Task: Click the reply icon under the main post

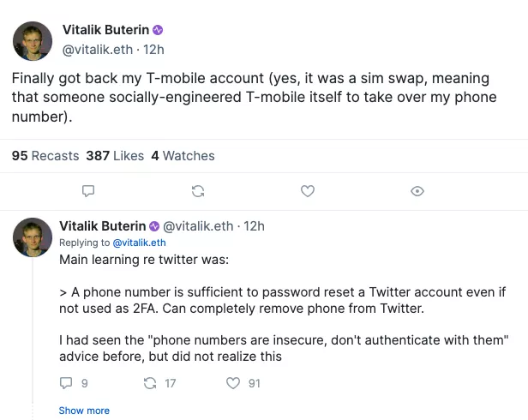Action: (87, 190)
